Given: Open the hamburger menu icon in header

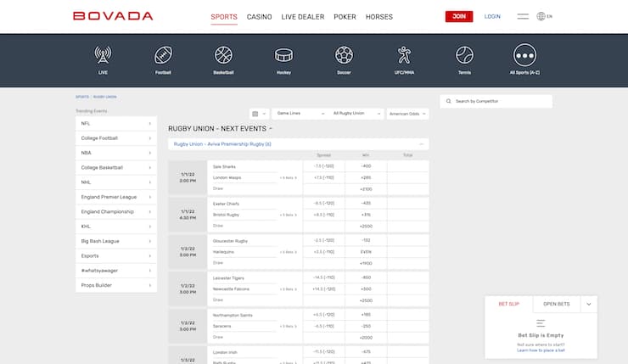Looking at the screenshot, I should pyautogui.click(x=523, y=16).
